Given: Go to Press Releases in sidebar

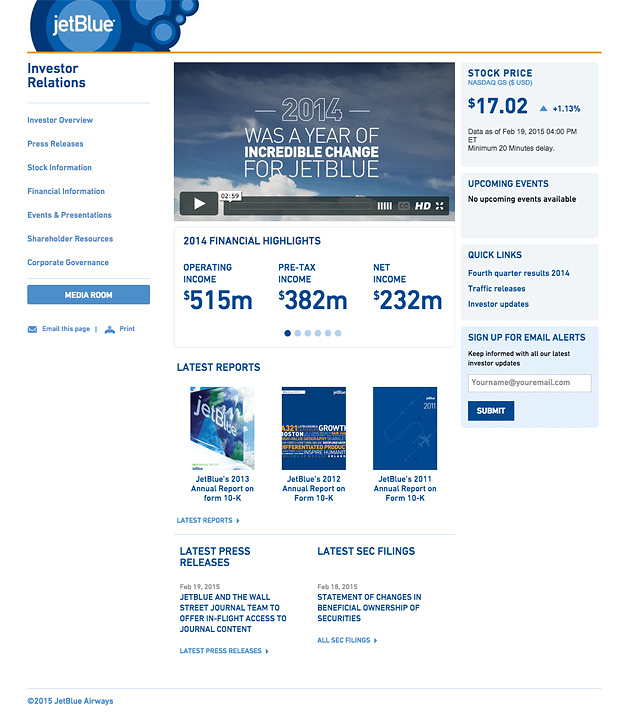Looking at the screenshot, I should [x=55, y=144].
